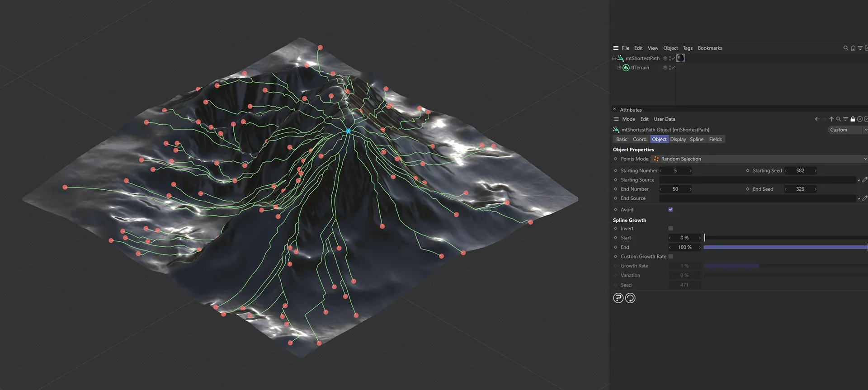Click the lock icon in Attributes panel
The image size is (868, 390).
853,119
